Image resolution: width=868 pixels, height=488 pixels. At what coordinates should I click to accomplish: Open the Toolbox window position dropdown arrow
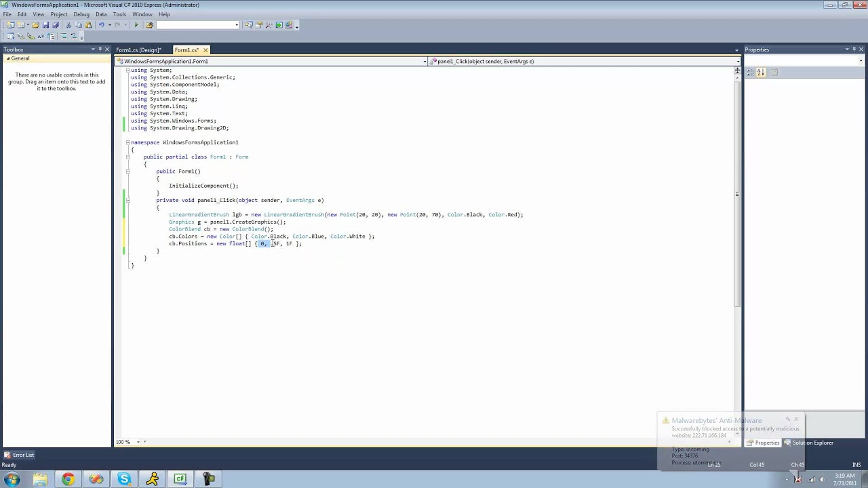[92, 49]
